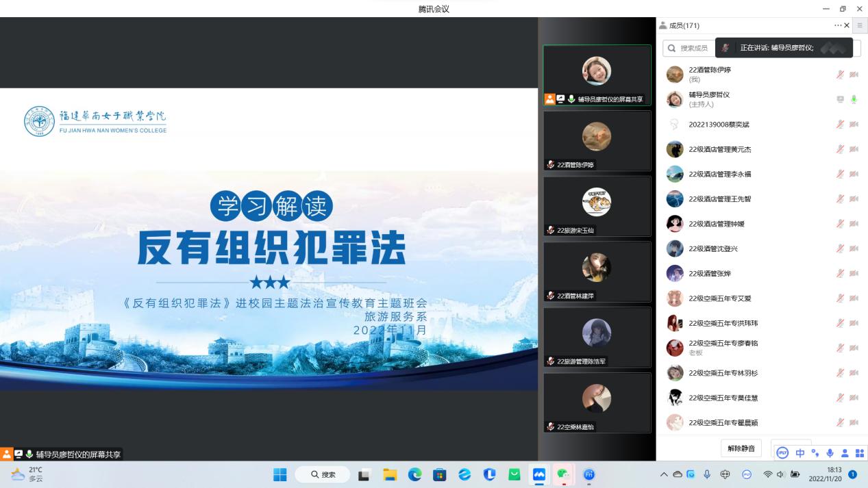Screen dimensions: 868x488
Task: Click the 搜索成员 search field
Action: (692, 48)
